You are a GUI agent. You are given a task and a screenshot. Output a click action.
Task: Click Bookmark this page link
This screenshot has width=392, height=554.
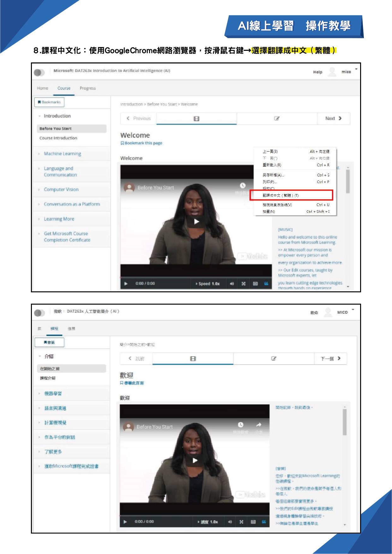pos(141,143)
